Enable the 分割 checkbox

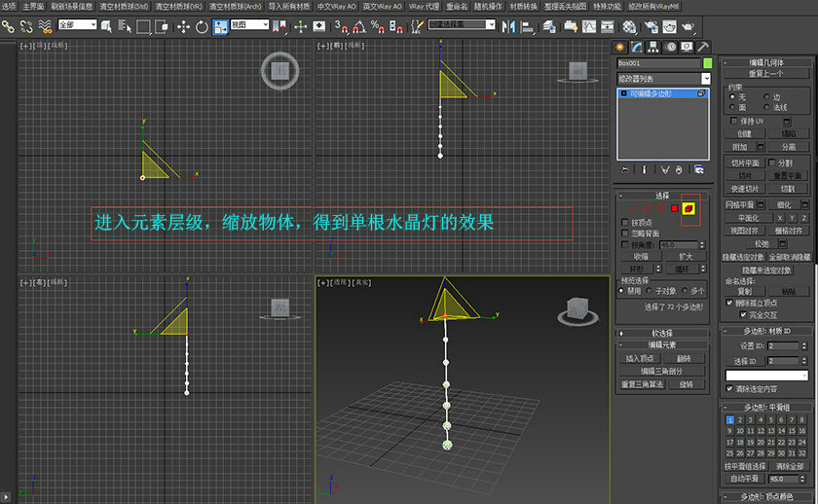click(772, 162)
